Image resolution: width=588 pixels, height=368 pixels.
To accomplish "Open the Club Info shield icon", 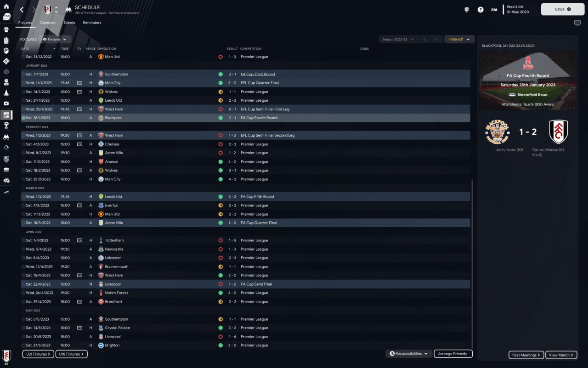I will (x=6, y=159).
